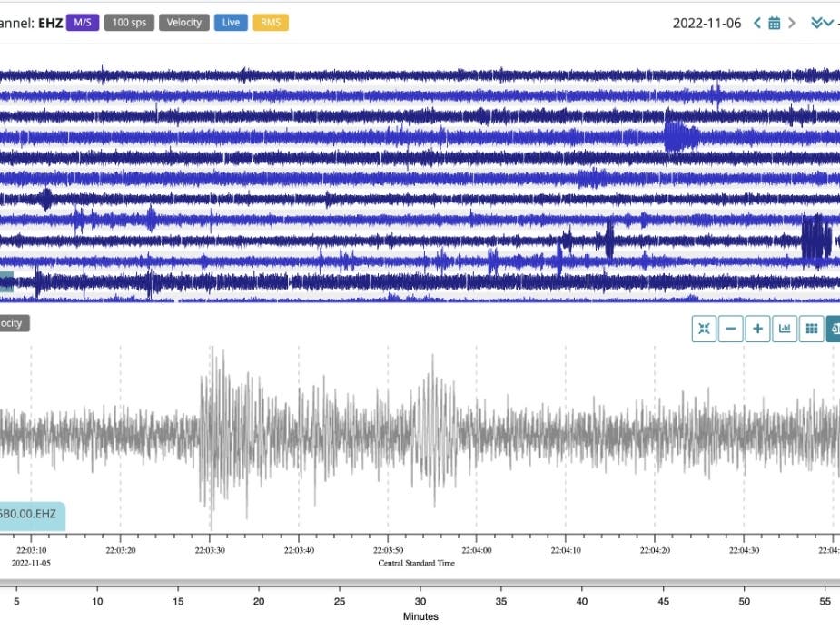Click the 100 sps badge

tap(129, 22)
